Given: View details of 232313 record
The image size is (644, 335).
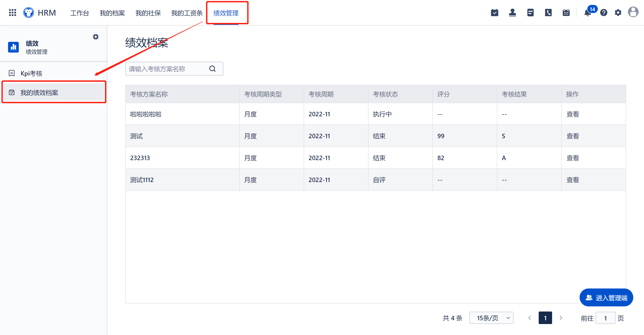Looking at the screenshot, I should [572, 158].
